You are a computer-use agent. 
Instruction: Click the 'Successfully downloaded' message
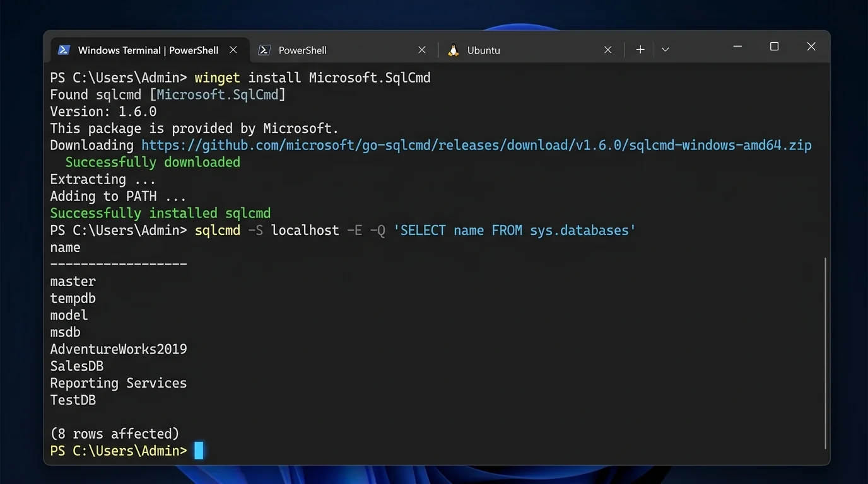[153, 162]
